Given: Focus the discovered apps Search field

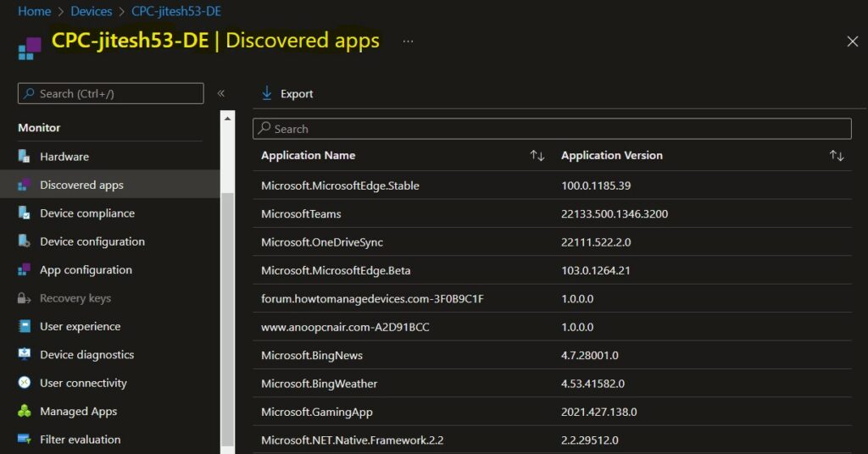Looking at the screenshot, I should (552, 128).
